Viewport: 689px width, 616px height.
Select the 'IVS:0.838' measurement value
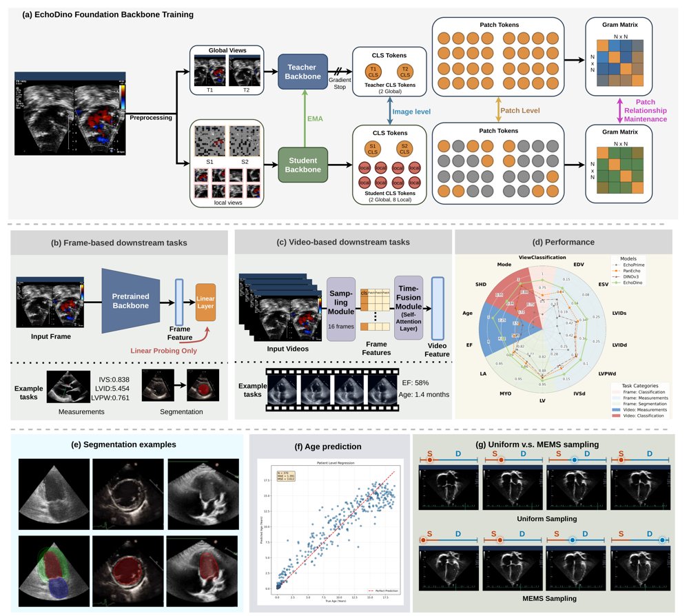click(114, 380)
